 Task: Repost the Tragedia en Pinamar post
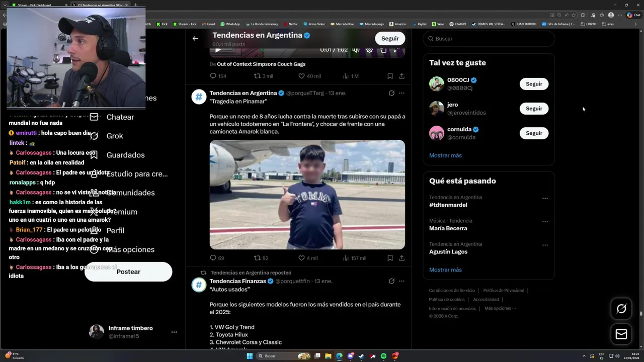pos(257,258)
